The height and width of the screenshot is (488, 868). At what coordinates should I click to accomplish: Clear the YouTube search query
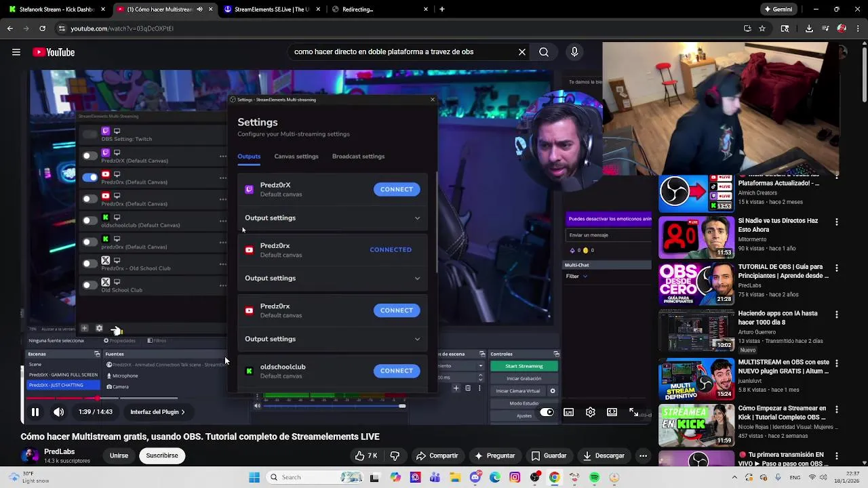tap(522, 52)
